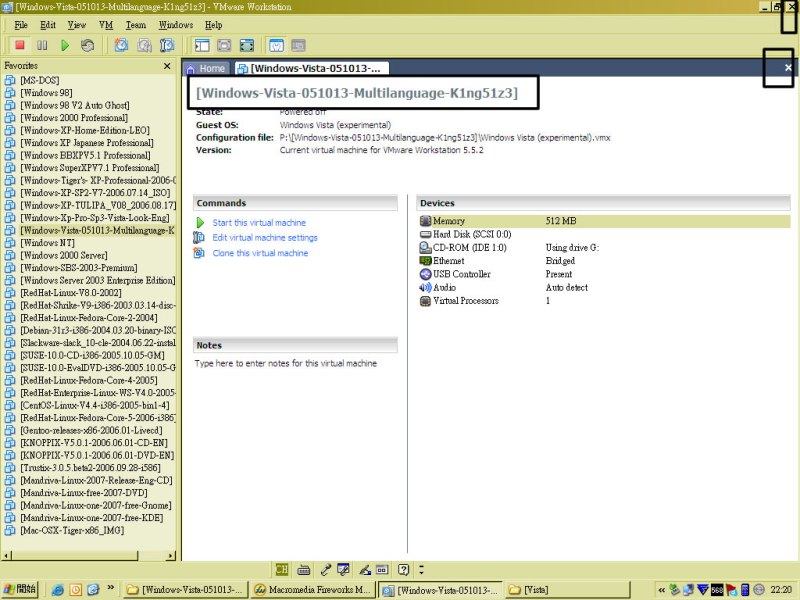This screenshot has width=800, height=600.
Task: Select [CentOS-Linux-V4.4-i386-2005-bin1-4] favorite
Action: click(94, 405)
